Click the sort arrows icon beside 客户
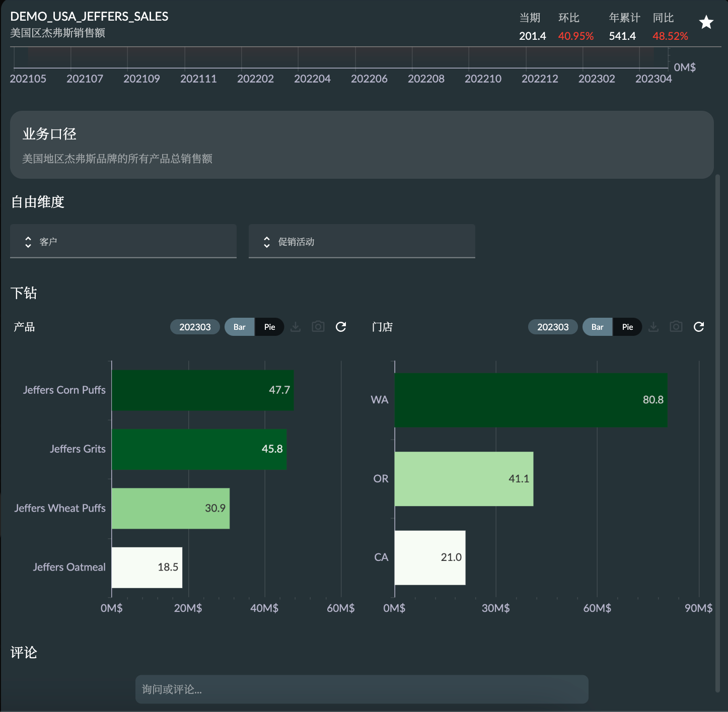This screenshot has height=712, width=728. pos(28,241)
